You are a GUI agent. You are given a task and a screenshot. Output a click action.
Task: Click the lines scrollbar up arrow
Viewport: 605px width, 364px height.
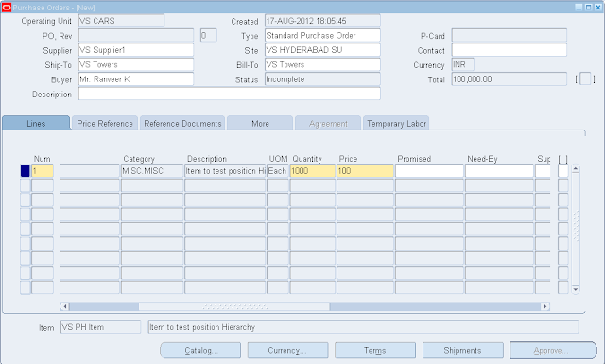coord(576,168)
